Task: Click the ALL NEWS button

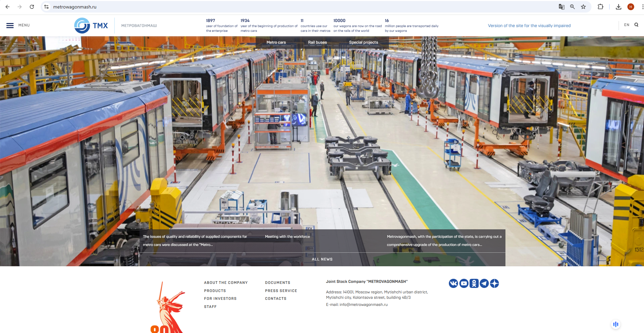Action: click(x=322, y=259)
